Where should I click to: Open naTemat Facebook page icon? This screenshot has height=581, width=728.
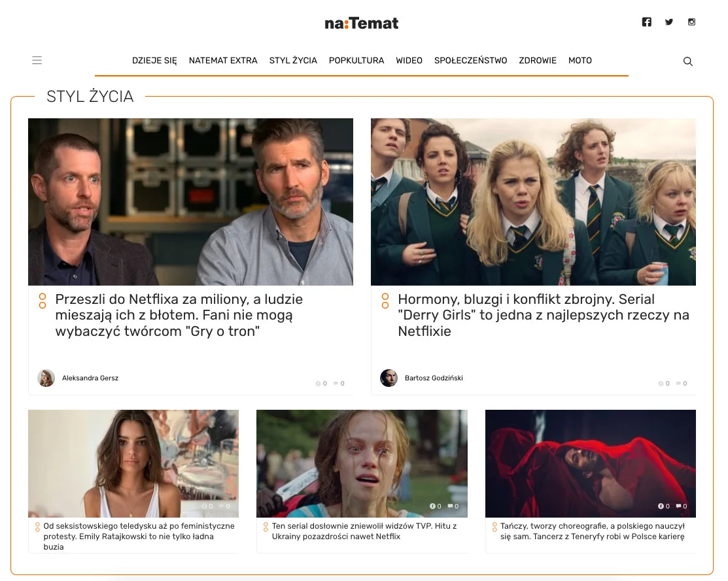coord(647,22)
